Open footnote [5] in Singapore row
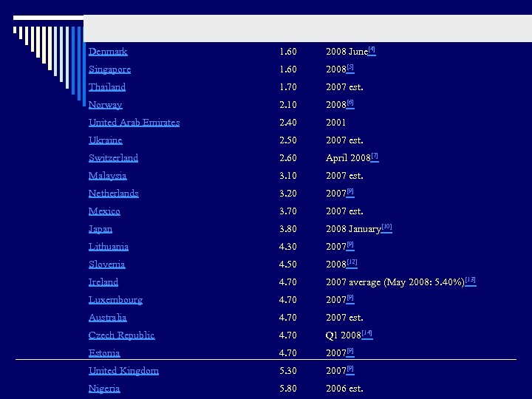 pyautogui.click(x=350, y=68)
